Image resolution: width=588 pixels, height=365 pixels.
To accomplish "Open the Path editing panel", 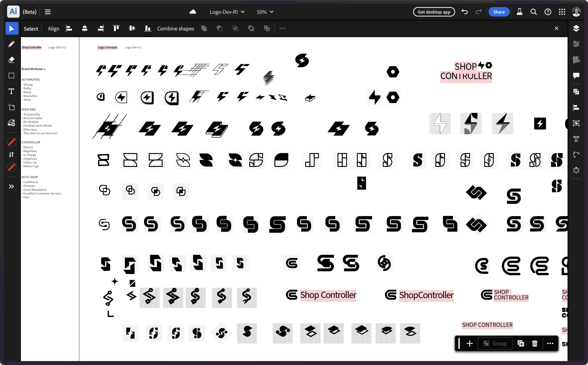I will click(576, 155).
